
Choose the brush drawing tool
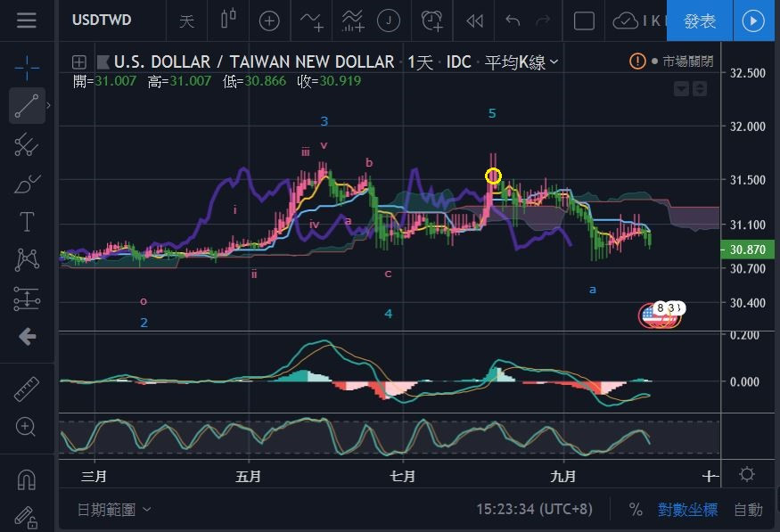pyautogui.click(x=27, y=184)
